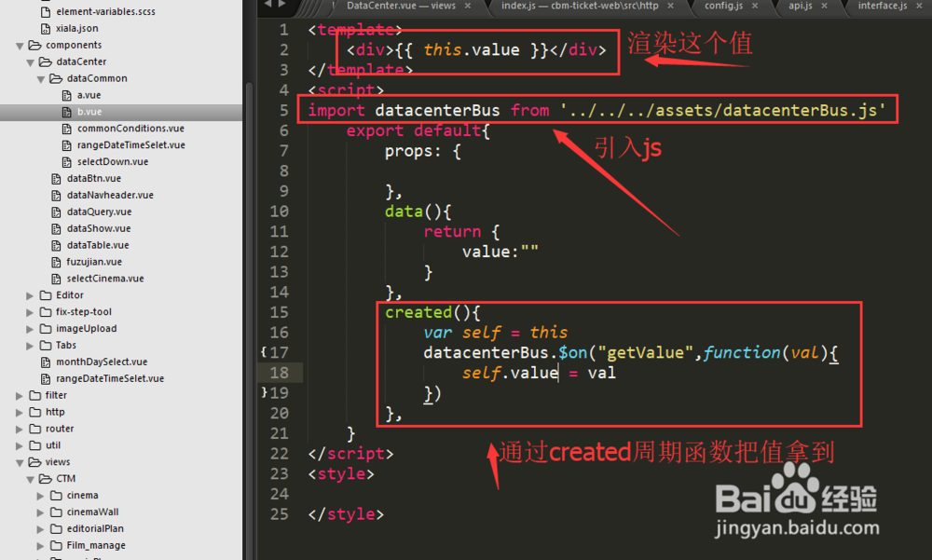The width and height of the screenshot is (932, 560).
Task: Click the fold marker at line 17
Action: tap(264, 352)
